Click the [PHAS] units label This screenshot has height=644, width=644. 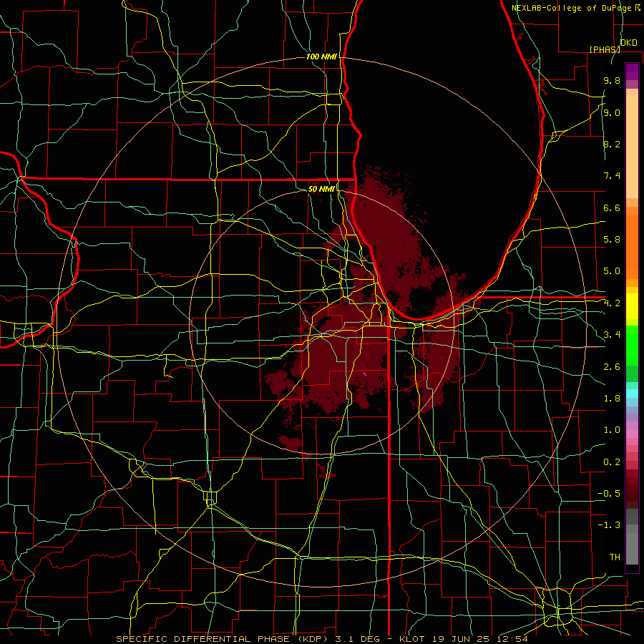pyautogui.click(x=605, y=49)
